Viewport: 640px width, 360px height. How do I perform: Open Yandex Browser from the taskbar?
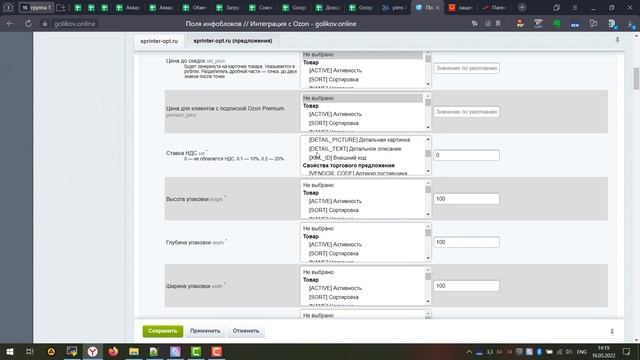93,351
